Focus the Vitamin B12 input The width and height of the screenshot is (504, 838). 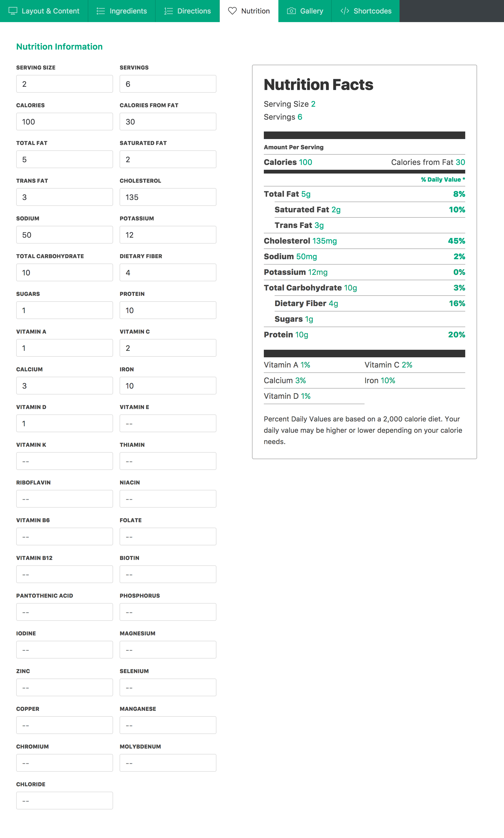tap(65, 574)
